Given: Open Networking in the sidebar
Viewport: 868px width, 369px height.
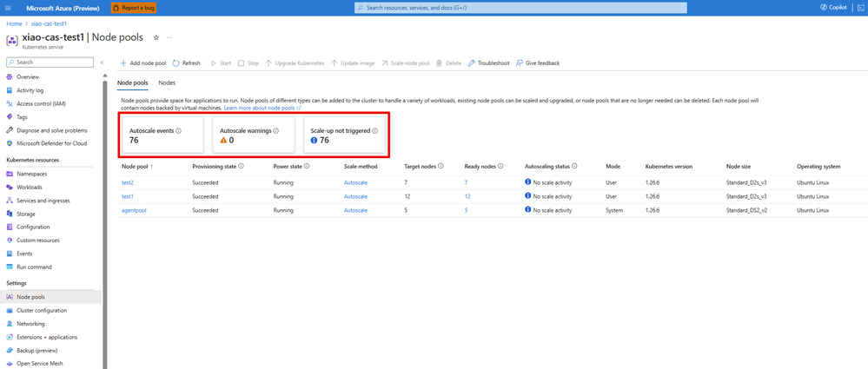Looking at the screenshot, I should 30,324.
